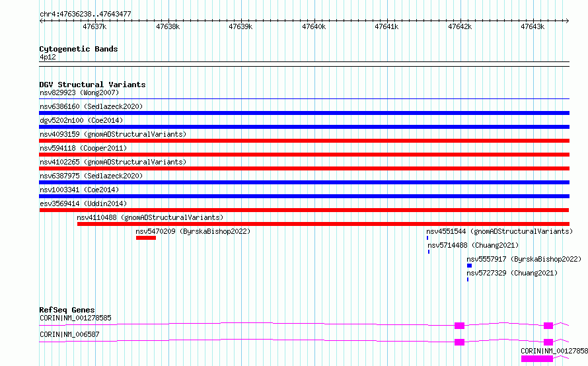Open the dgv5202n100 (Coe2014) variant label
The width and height of the screenshot is (588, 366).
[81, 120]
